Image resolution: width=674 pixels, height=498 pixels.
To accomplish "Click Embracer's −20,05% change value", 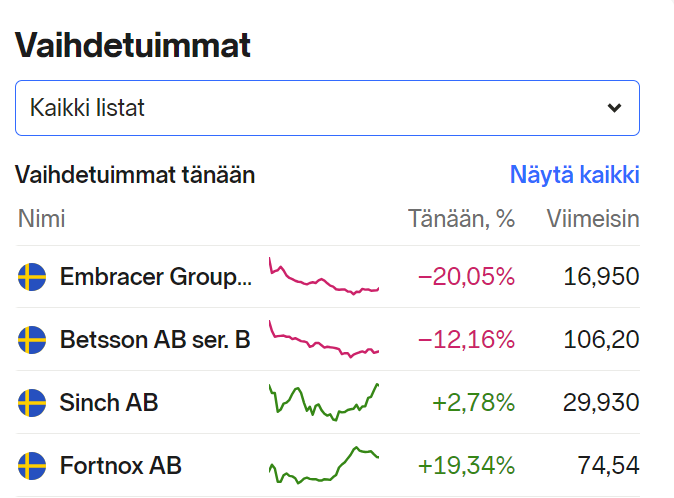I will point(466,277).
